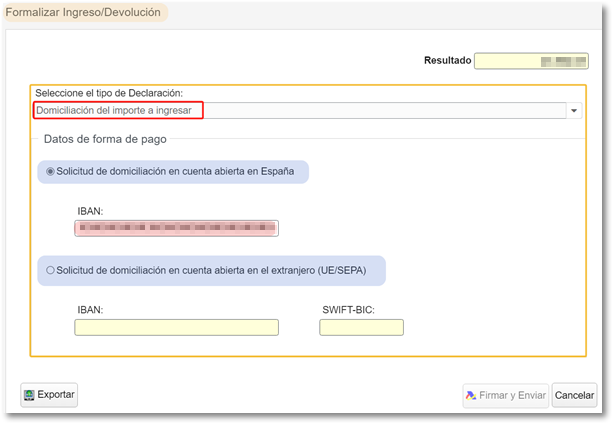Click the pen icon beside Firmar y Enviar
This screenshot has width=613, height=424.
click(471, 395)
